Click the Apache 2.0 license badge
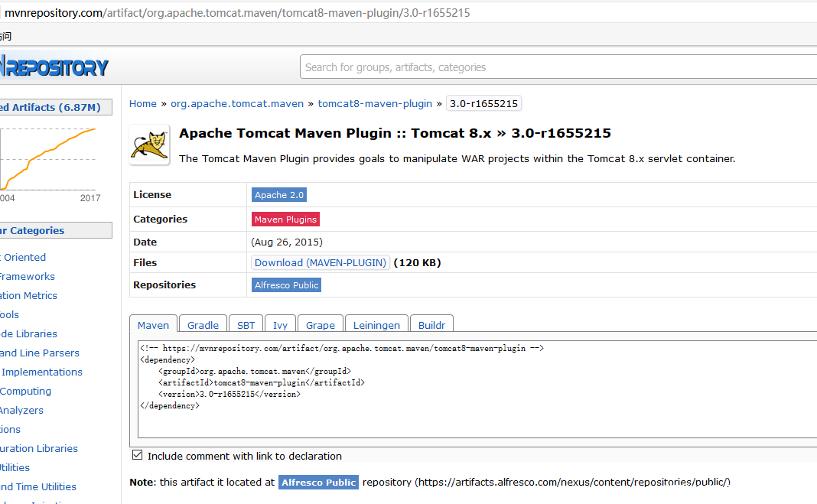This screenshot has width=817, height=504. tap(278, 194)
